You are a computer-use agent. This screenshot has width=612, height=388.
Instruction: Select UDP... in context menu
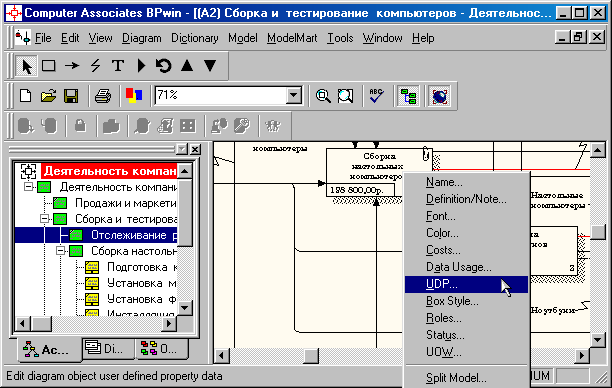point(466,284)
